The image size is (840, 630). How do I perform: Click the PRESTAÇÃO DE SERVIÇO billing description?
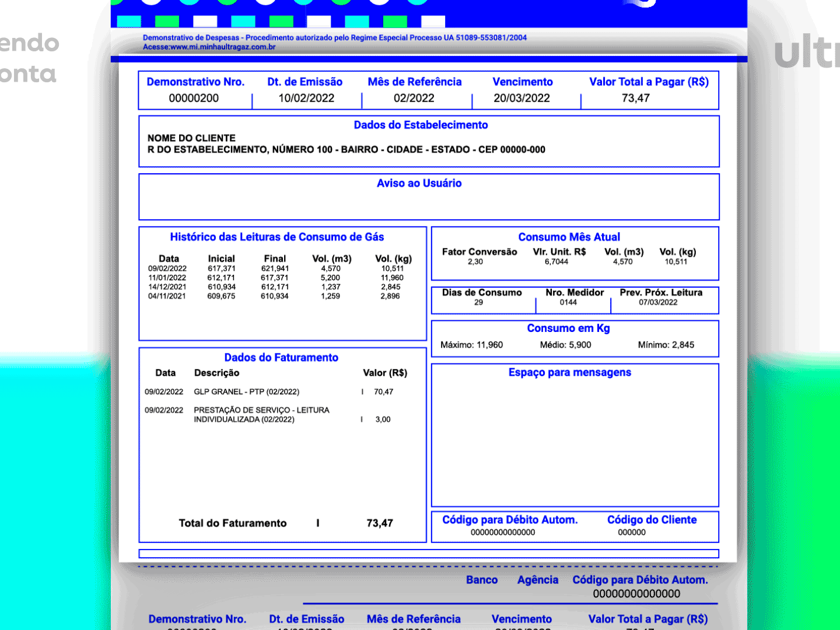(261, 415)
